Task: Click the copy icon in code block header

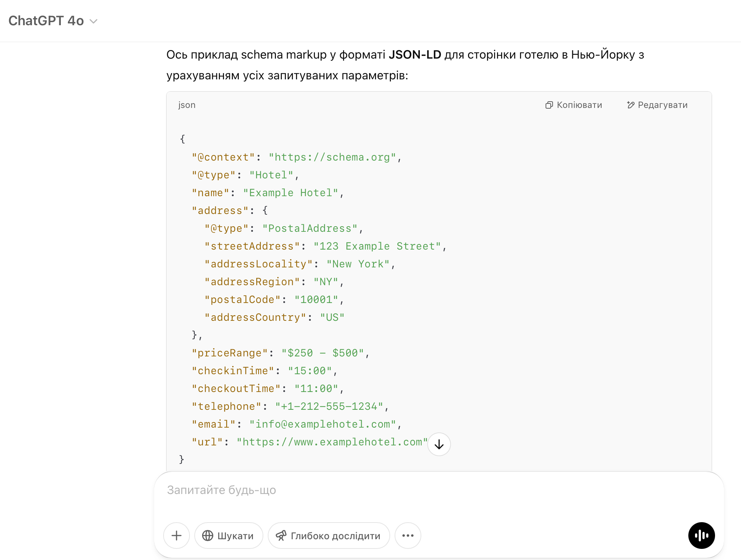Action: tap(549, 105)
